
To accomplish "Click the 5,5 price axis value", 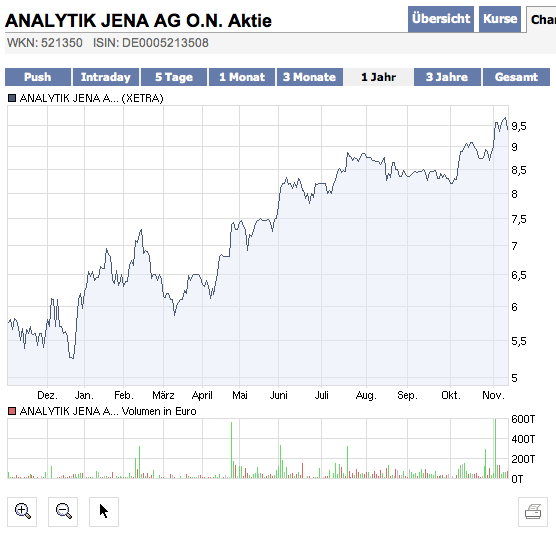I will tap(519, 341).
